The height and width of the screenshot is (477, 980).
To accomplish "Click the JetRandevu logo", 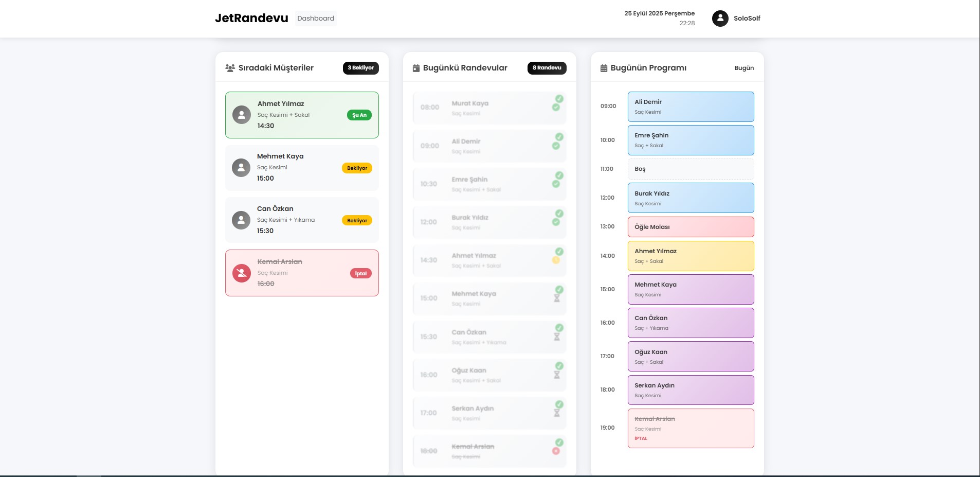I will coord(251,19).
